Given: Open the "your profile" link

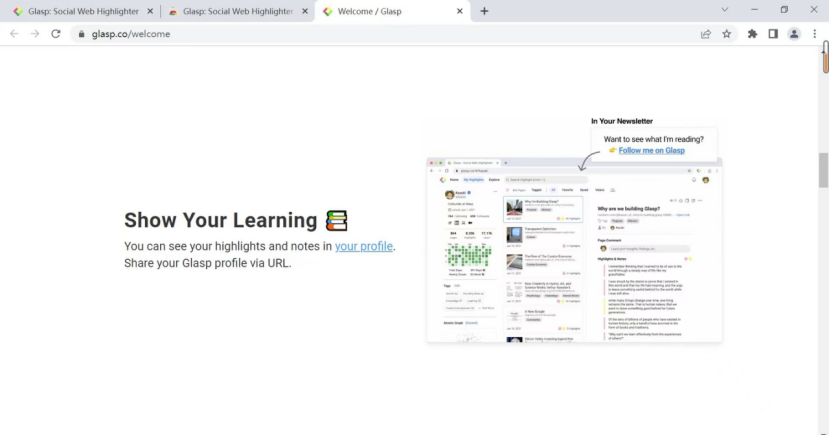Looking at the screenshot, I should (x=364, y=246).
